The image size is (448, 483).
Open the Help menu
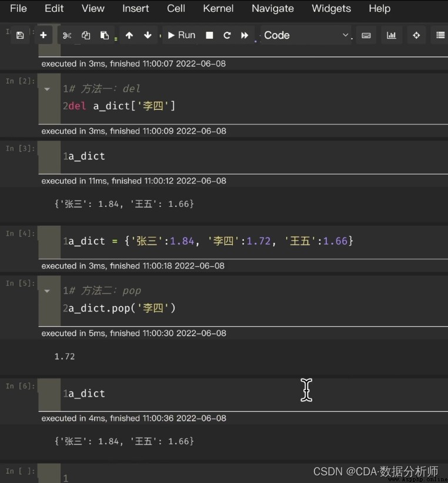point(380,9)
